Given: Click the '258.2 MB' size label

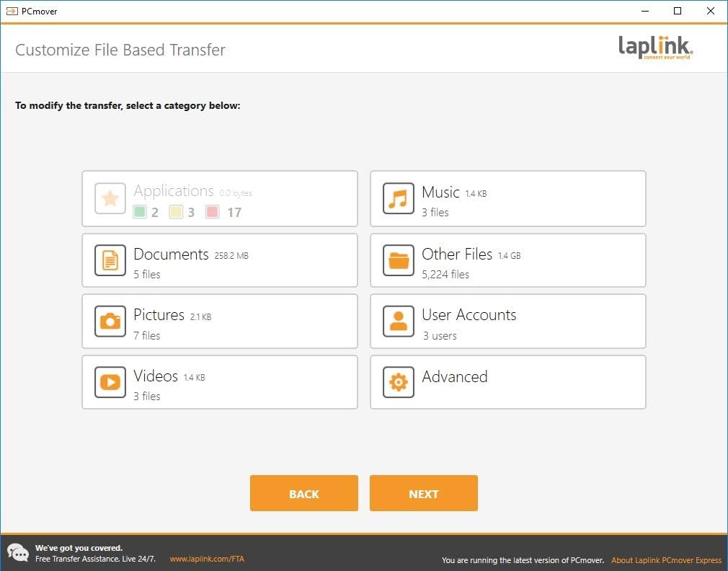Looking at the screenshot, I should pyautogui.click(x=231, y=256).
